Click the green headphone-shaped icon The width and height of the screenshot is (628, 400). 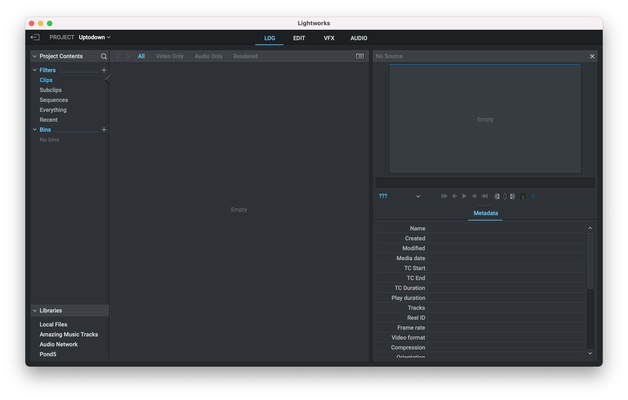pyautogui.click(x=523, y=197)
